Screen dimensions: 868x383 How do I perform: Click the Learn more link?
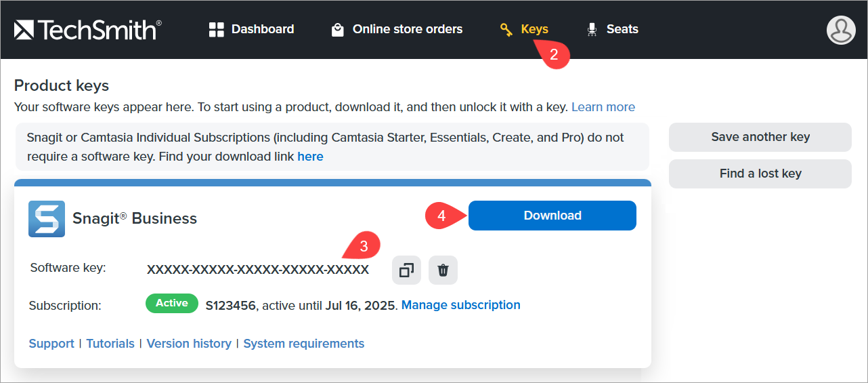pos(603,107)
